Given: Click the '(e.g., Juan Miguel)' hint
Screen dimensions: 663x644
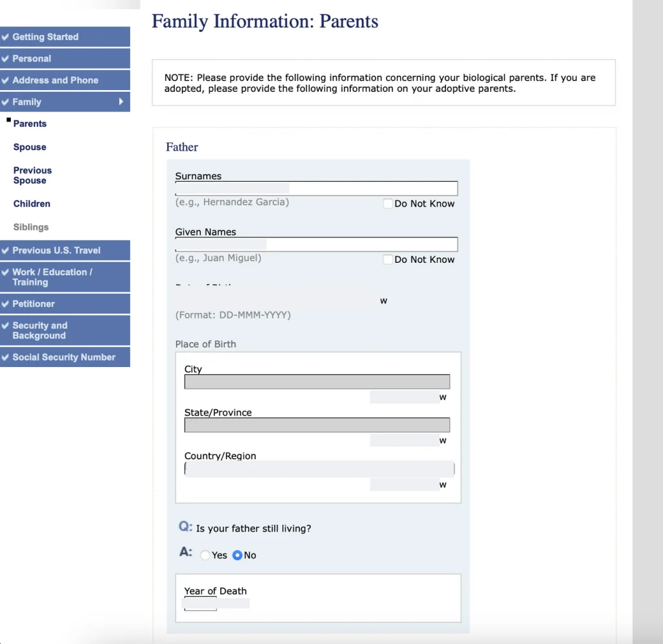Looking at the screenshot, I should pyautogui.click(x=218, y=258).
